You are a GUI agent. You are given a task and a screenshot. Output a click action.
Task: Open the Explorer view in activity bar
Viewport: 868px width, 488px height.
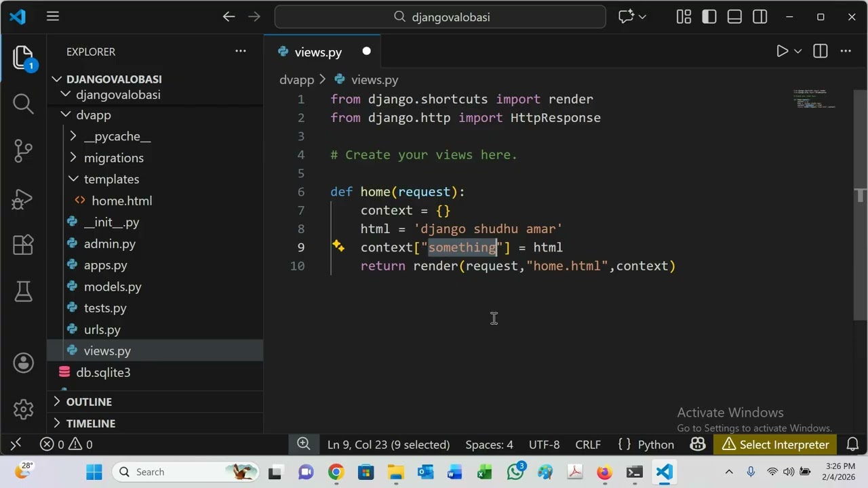click(23, 58)
